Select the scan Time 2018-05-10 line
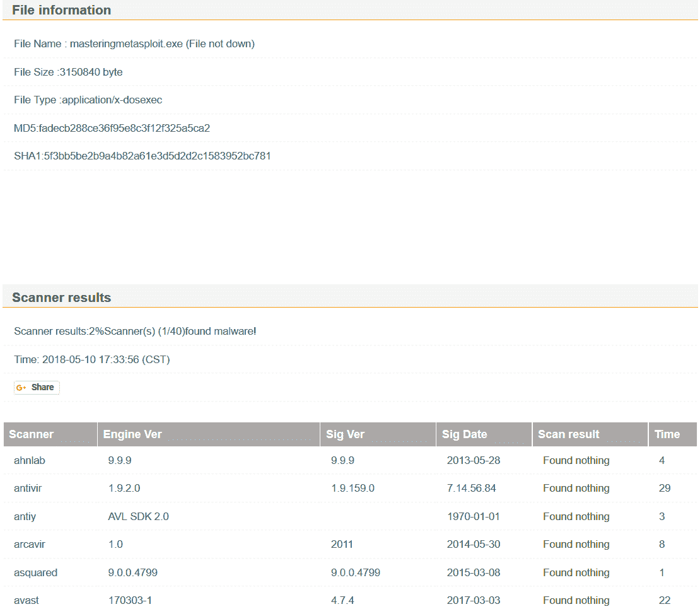Image resolution: width=700 pixels, height=614 pixels. click(x=92, y=360)
